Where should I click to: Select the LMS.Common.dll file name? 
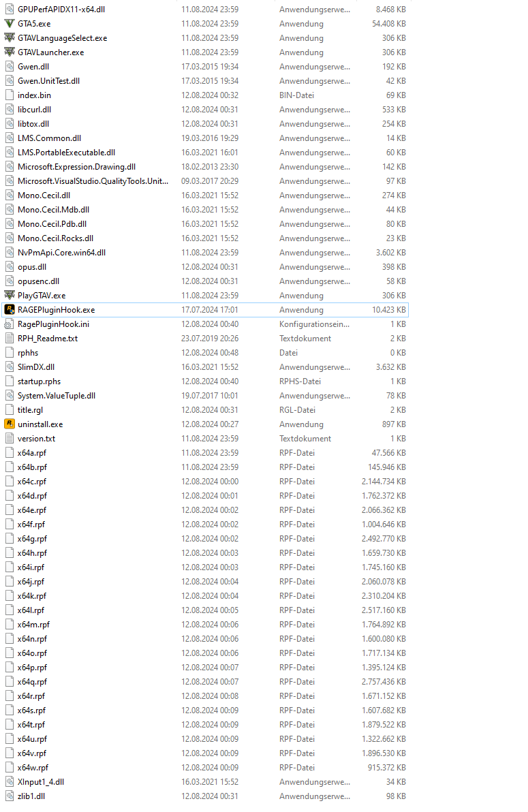click(x=49, y=138)
